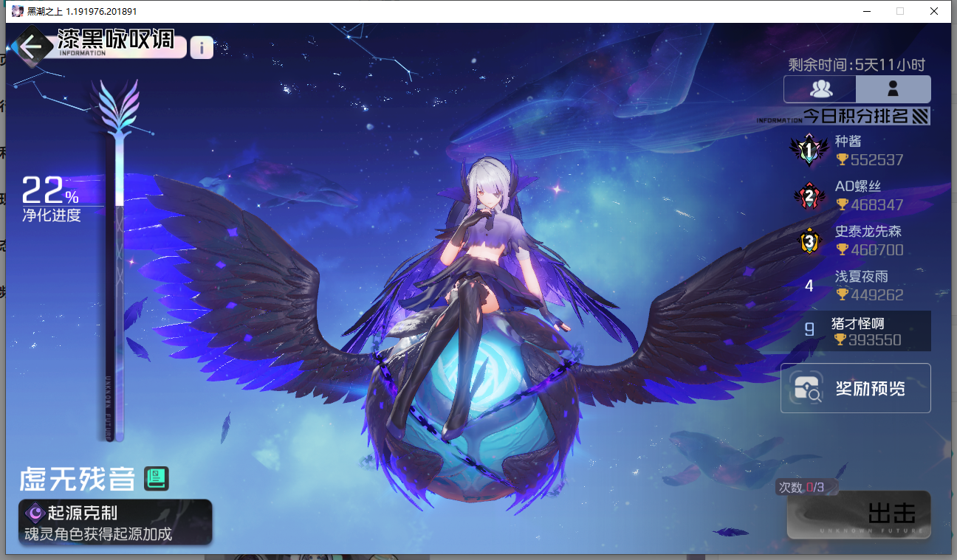Image resolution: width=957 pixels, height=560 pixels.
Task: Open the info 'i' button
Action: coord(202,48)
